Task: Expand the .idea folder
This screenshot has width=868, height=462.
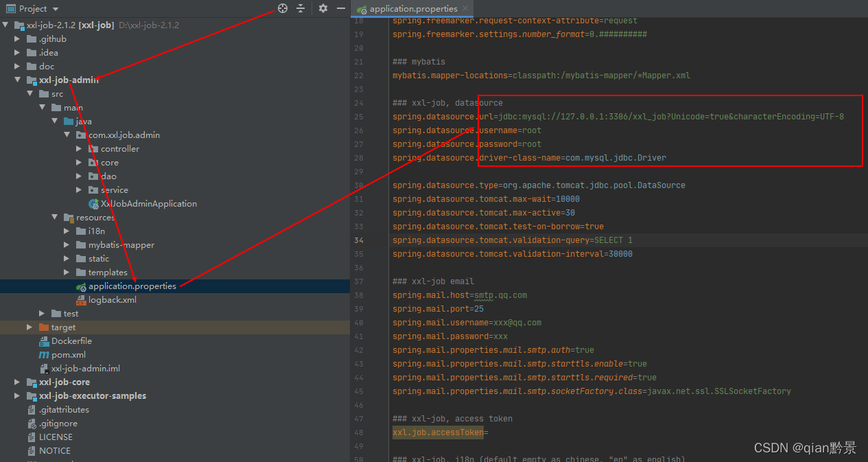Action: 18,53
